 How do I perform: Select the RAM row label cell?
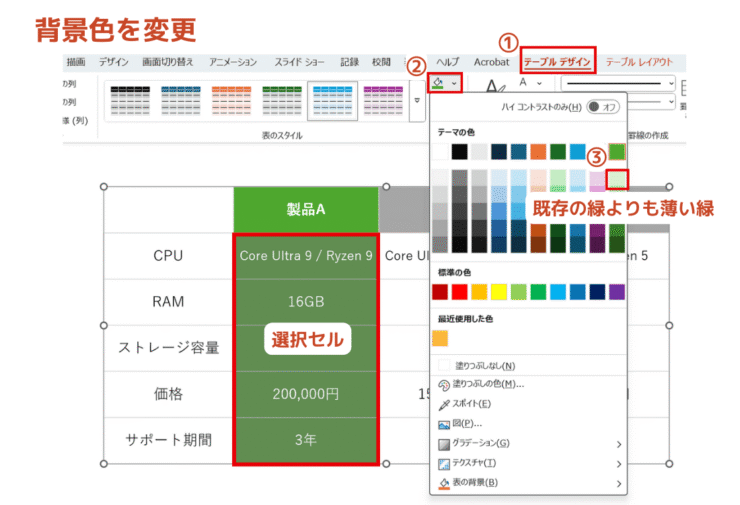point(168,302)
